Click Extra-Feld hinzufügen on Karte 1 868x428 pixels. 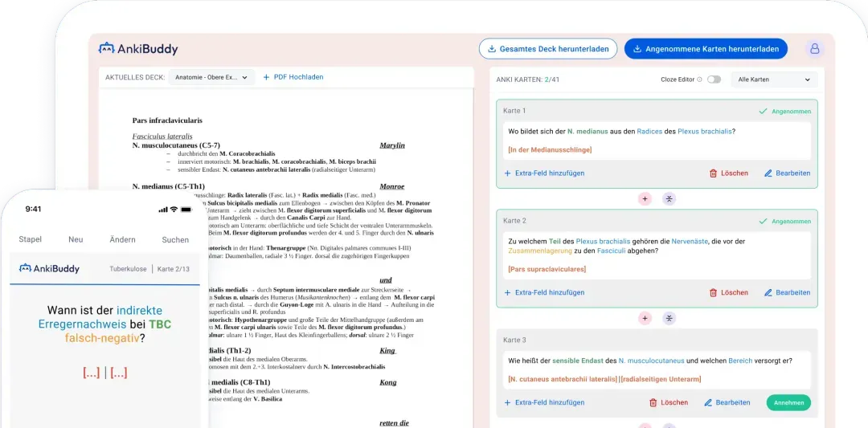tap(544, 173)
